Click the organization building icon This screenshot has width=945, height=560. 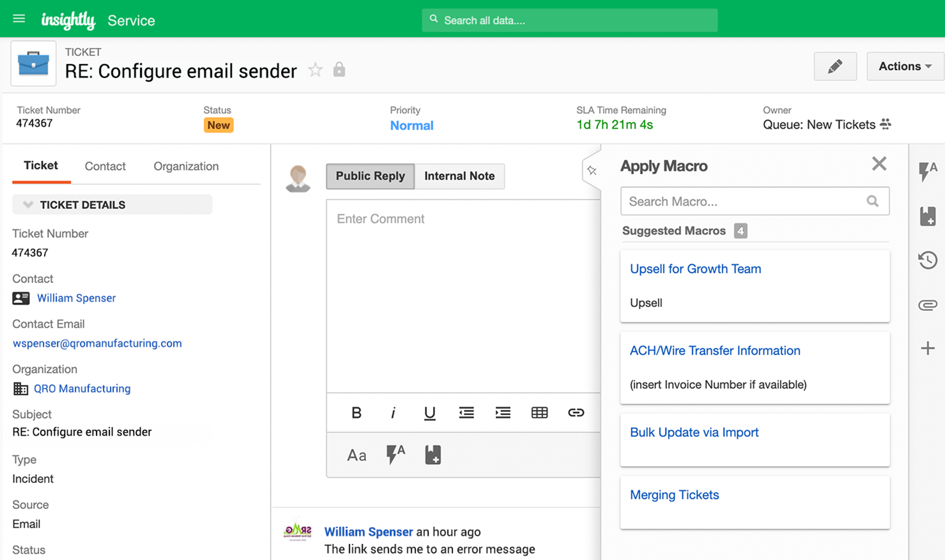pyautogui.click(x=21, y=389)
